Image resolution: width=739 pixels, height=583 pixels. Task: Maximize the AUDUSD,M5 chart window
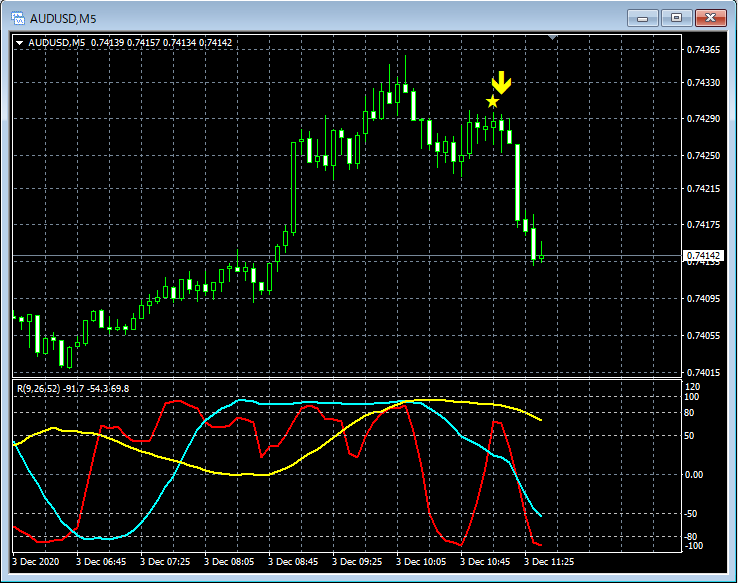click(678, 17)
